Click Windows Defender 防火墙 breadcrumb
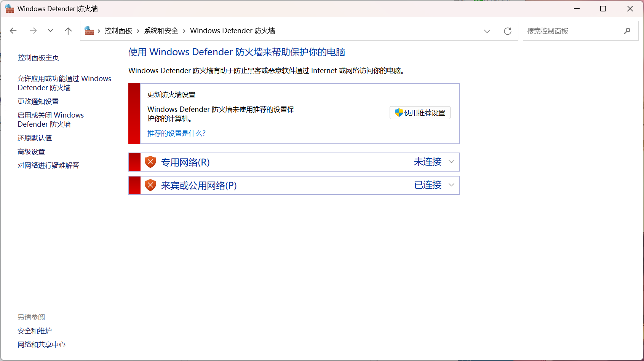 tap(233, 31)
